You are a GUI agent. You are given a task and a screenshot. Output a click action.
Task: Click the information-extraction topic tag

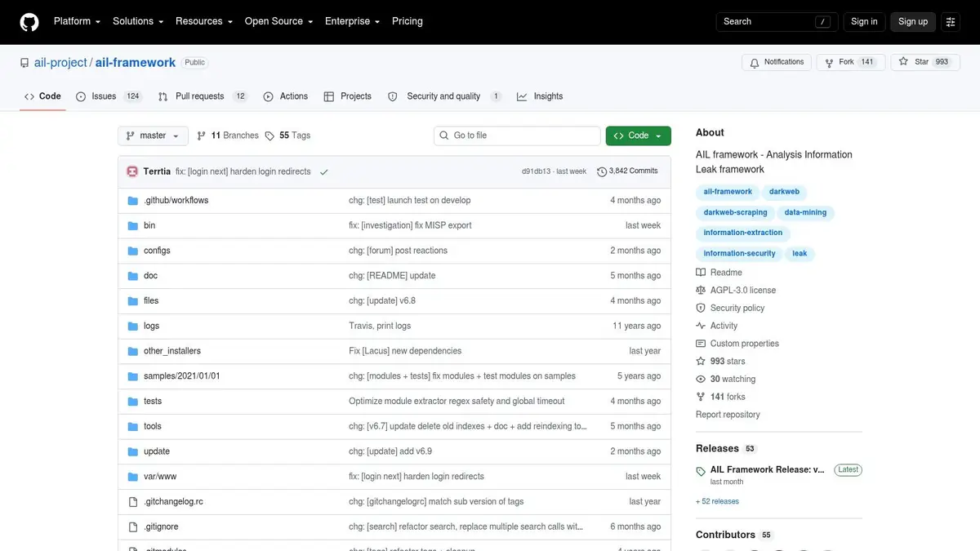[x=743, y=233]
